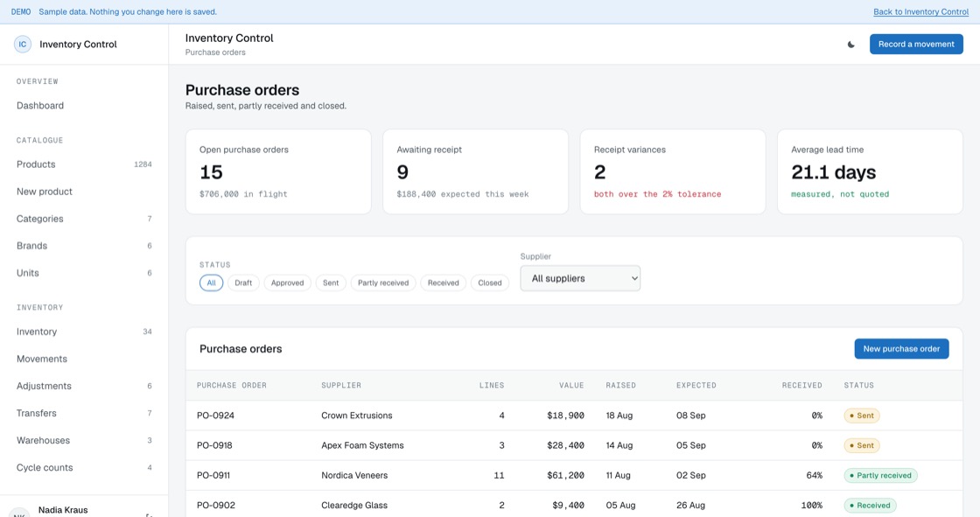Viewport: 980px width, 517px height.
Task: Click the EXPECTED column header
Action: [x=696, y=385]
